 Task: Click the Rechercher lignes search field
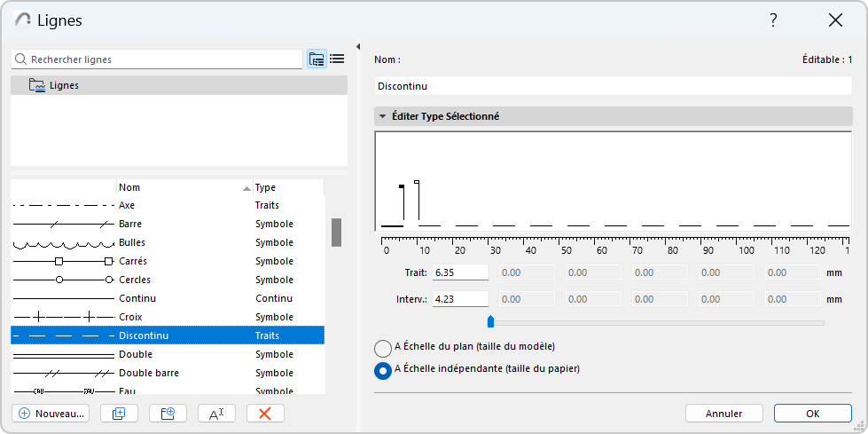[157, 59]
